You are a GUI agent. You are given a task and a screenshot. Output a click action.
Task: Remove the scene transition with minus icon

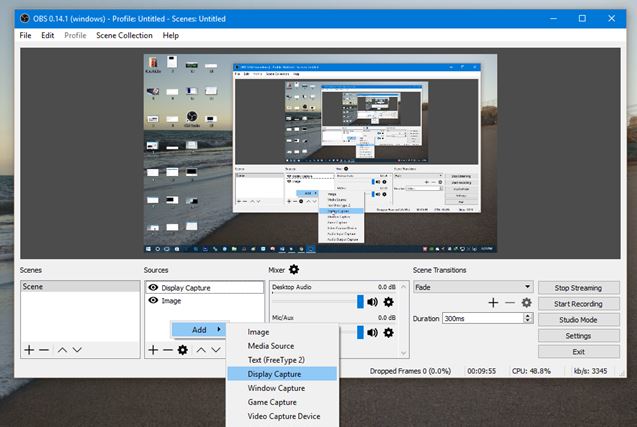[x=510, y=302]
